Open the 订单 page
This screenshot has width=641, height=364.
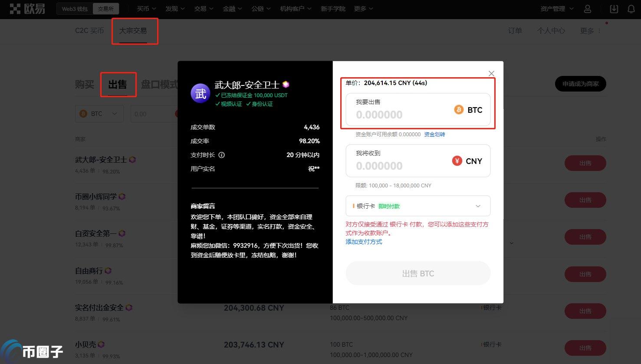pos(515,31)
